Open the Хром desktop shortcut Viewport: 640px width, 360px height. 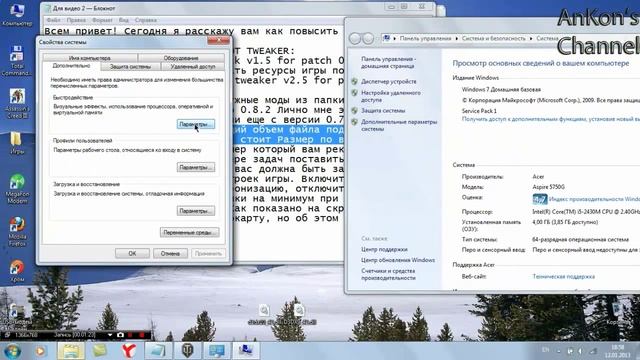17,271
